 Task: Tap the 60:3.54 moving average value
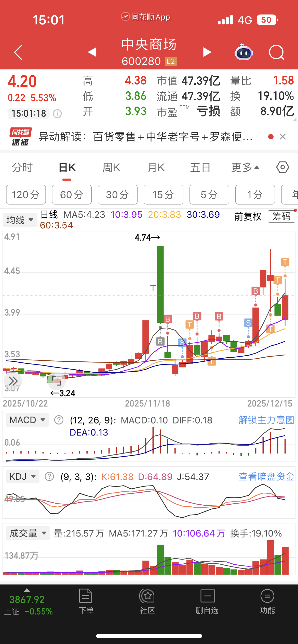[57, 225]
